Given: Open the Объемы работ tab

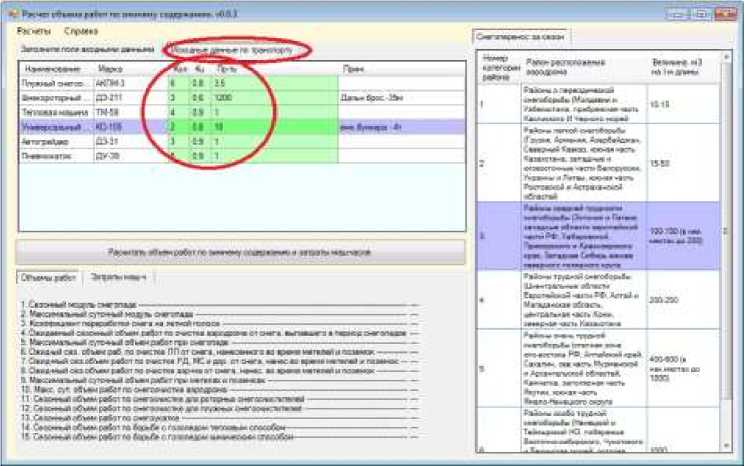Looking at the screenshot, I should pos(48,277).
